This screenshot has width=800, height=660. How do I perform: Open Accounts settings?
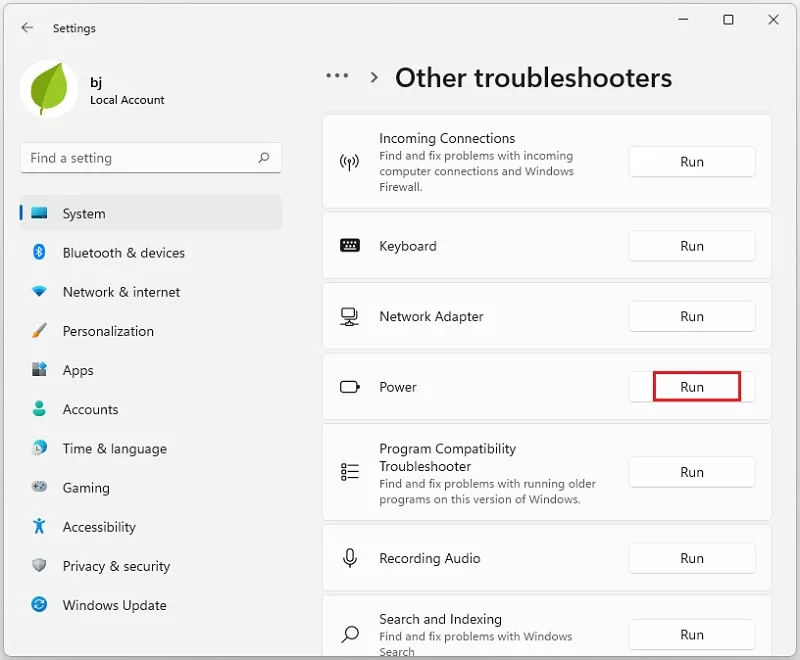(151, 409)
